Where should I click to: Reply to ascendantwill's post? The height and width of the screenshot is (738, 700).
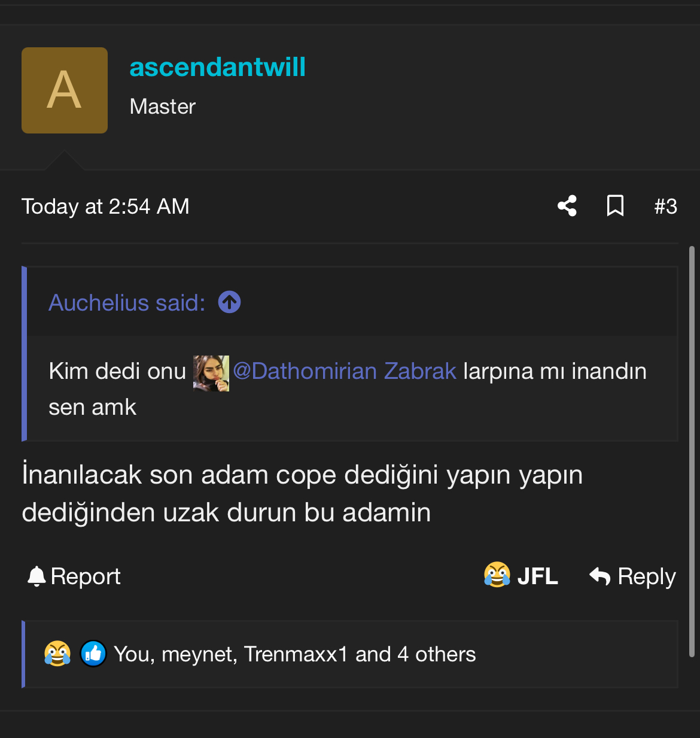(x=633, y=576)
